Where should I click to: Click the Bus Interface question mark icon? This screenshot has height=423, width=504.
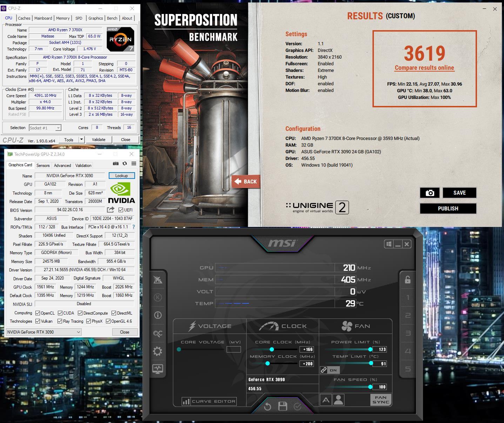tap(133, 227)
